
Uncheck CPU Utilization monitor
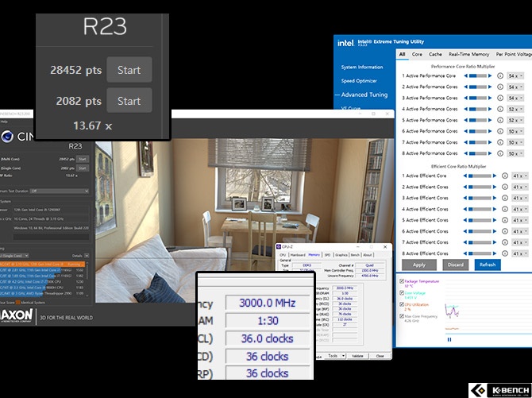402,304
